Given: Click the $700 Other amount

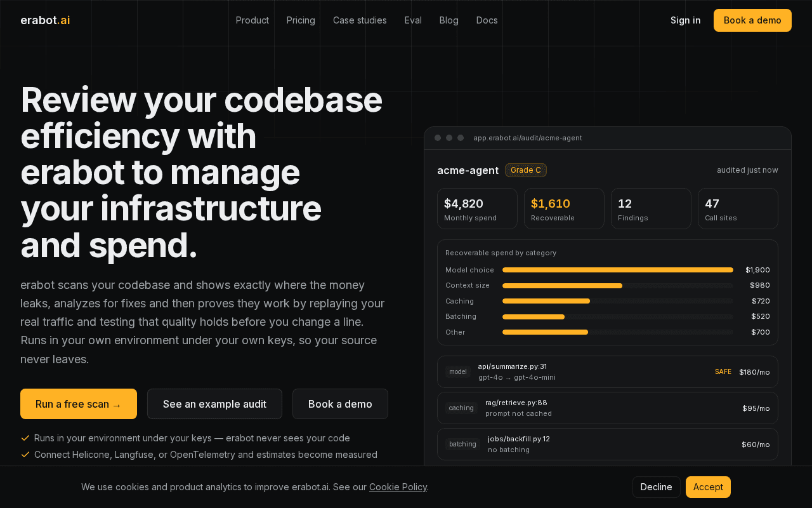Looking at the screenshot, I should [761, 332].
